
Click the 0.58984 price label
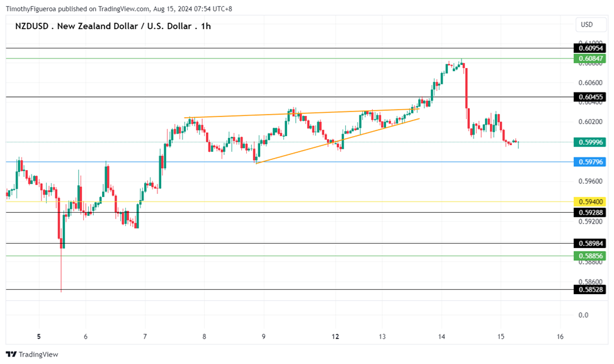(x=589, y=243)
